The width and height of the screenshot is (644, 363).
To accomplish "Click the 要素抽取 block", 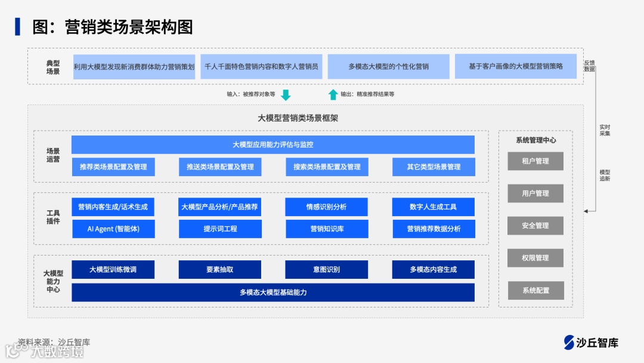I will click(219, 270).
